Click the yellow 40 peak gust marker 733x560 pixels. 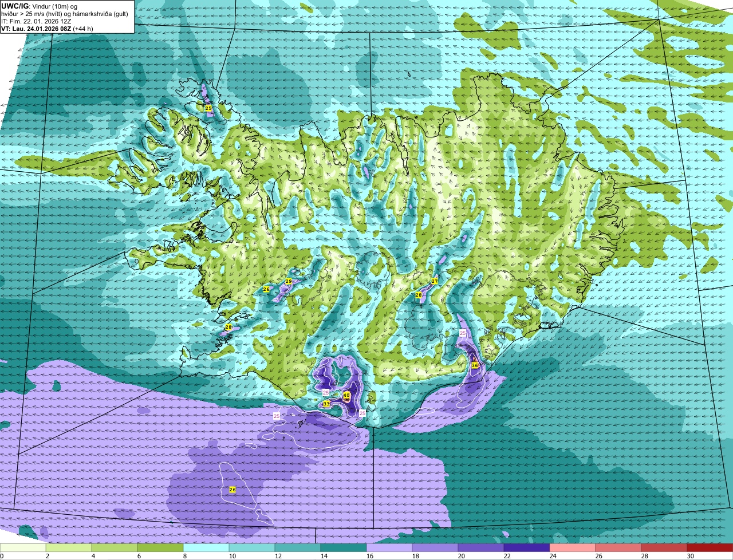(x=346, y=395)
